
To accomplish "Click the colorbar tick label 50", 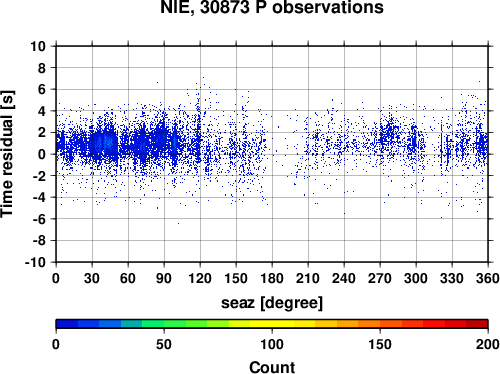I will [164, 344].
